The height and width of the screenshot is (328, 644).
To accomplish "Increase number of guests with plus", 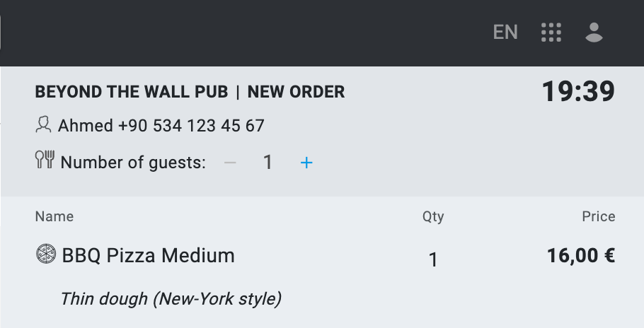I will pyautogui.click(x=306, y=163).
